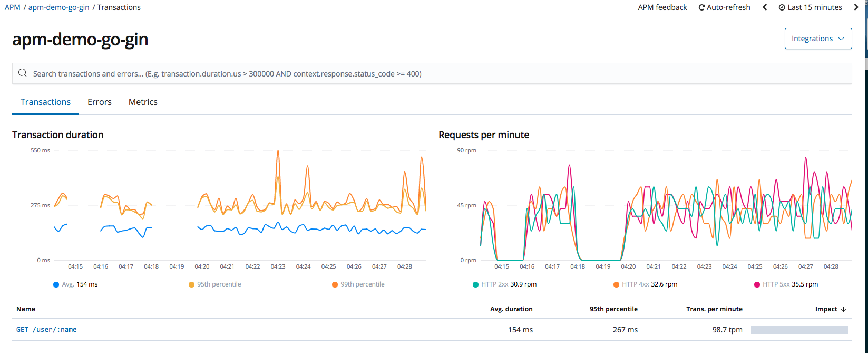Click the Transactions breadcrumb text

click(x=119, y=7)
